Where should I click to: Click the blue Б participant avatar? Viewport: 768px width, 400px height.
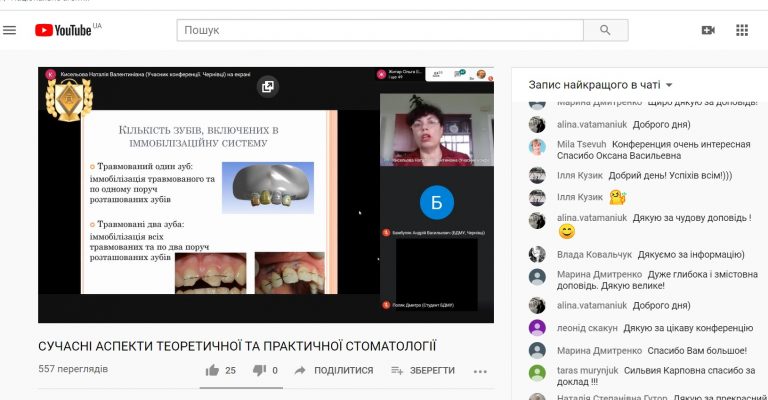point(436,203)
